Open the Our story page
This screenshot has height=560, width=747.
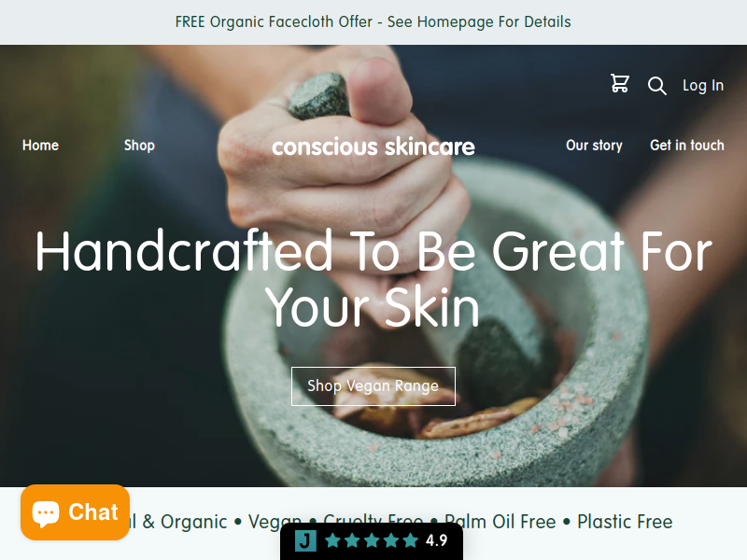pyautogui.click(x=594, y=146)
